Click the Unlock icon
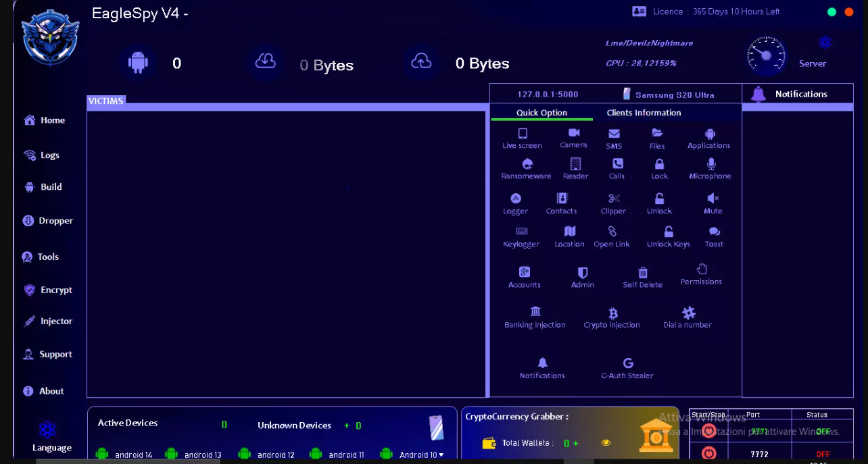This screenshot has height=464, width=868. 659,199
